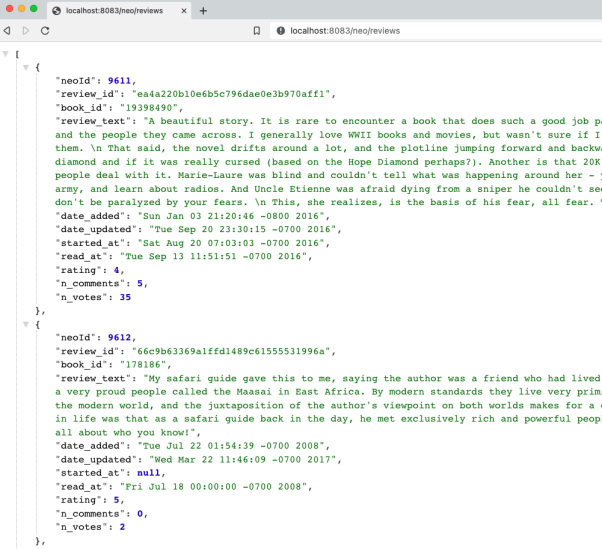Focus the address bar URL field
This screenshot has height=549, width=602.
(x=438, y=31)
